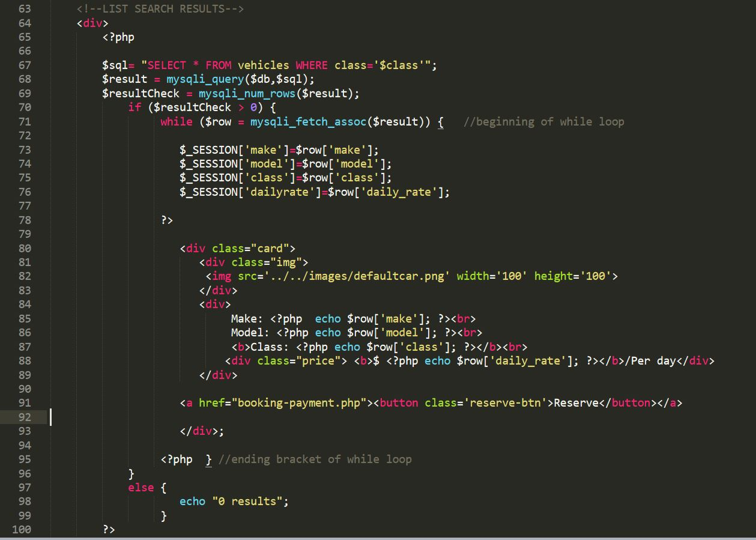Click line number 67 in the gutter

coord(25,65)
